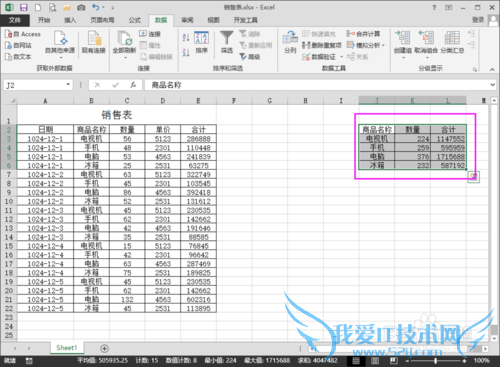Open the 文件 (File) tab
The width and height of the screenshot is (500, 367).
click(15, 20)
